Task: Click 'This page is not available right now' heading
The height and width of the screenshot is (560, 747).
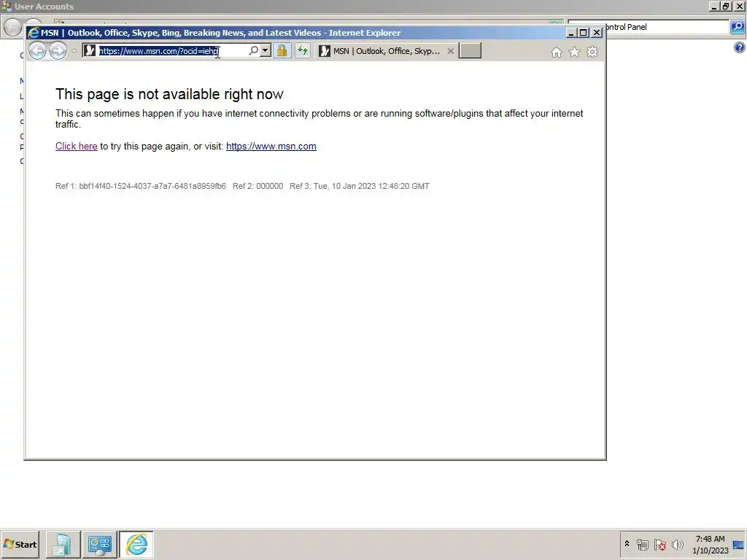Action: [x=169, y=94]
